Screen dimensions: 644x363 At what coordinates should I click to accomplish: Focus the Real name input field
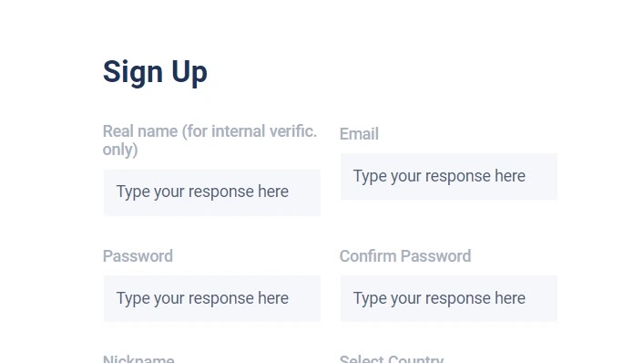[212, 192]
